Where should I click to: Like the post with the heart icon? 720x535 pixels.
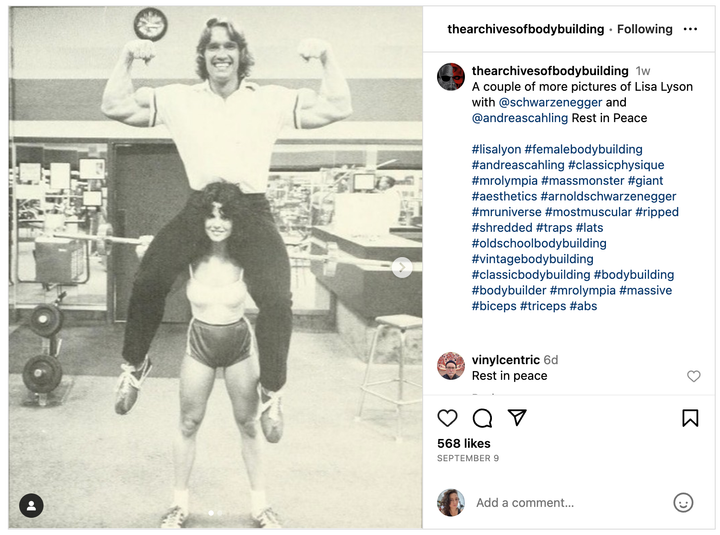(x=447, y=418)
